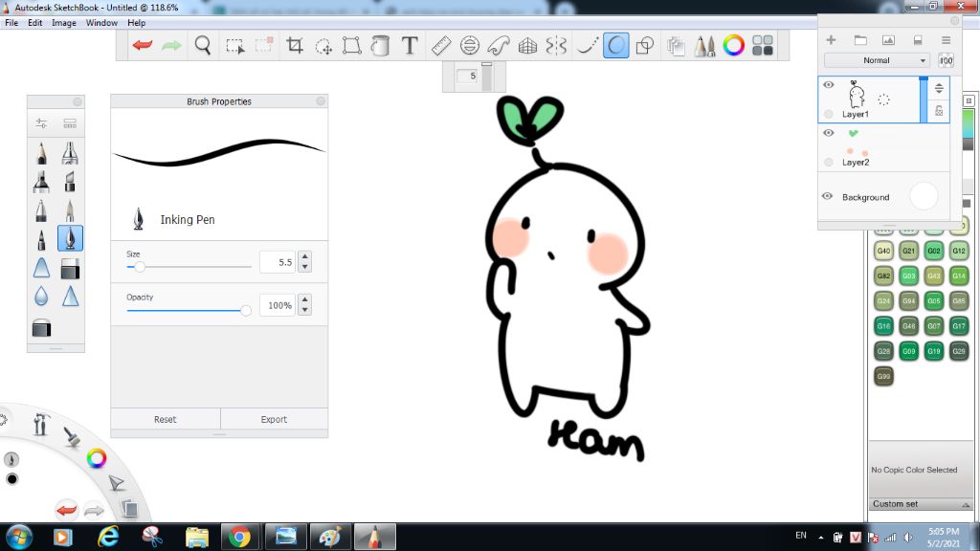Turn on the Ruler guide
980x551 pixels.
440,45
